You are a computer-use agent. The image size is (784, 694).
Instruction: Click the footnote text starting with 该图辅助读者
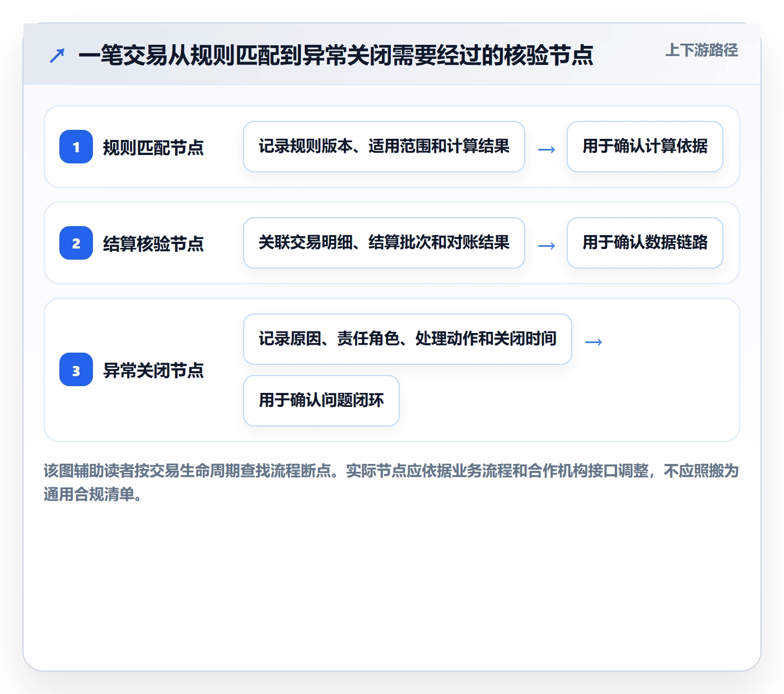[391, 482]
